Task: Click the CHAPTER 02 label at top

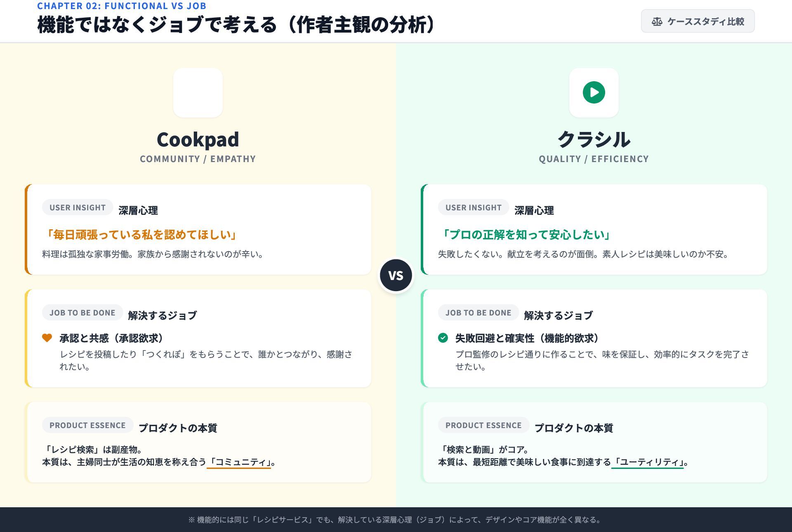Action: tap(122, 6)
